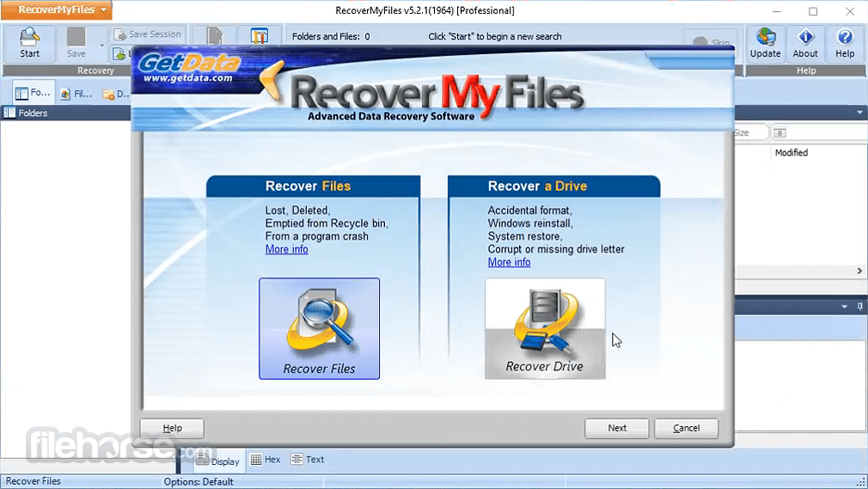Click the Next button

[617, 428]
